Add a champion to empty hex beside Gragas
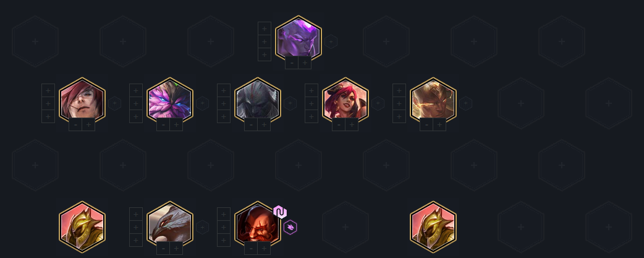This screenshot has width=644, height=258. click(345, 227)
